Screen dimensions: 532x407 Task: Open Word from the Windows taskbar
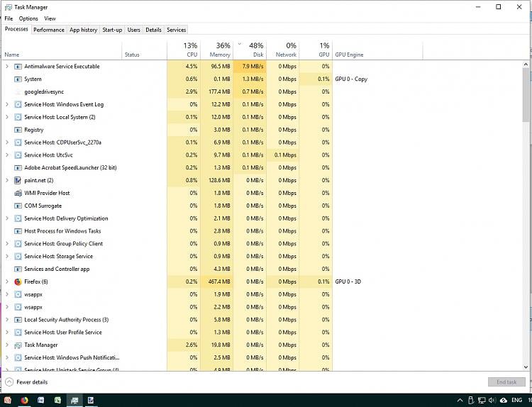point(40,401)
